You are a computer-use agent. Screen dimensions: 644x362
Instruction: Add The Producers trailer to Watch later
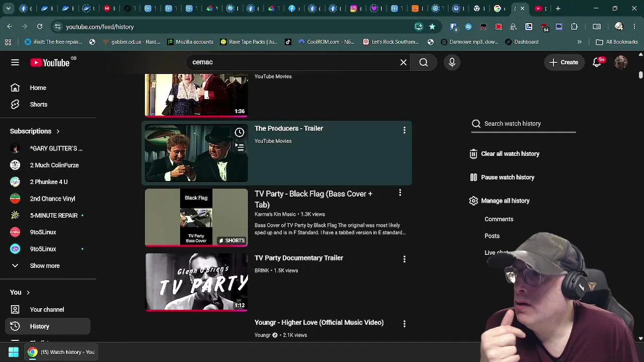[x=239, y=132]
